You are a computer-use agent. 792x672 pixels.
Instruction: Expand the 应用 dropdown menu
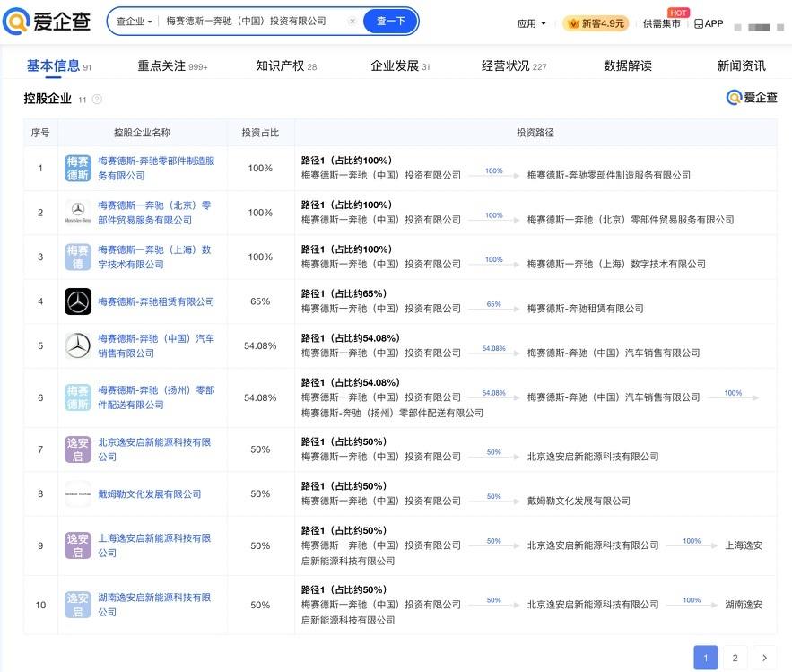[x=531, y=23]
